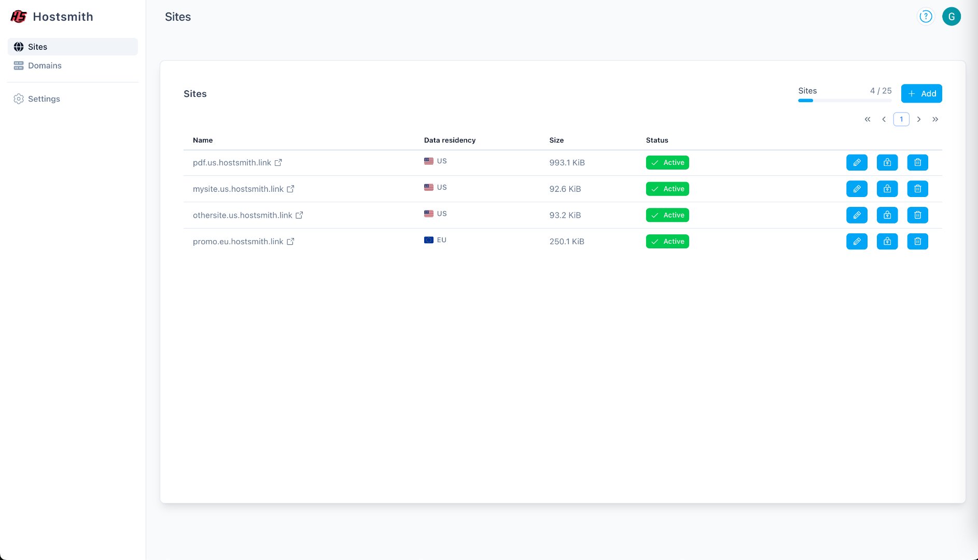Add a new site
978x560 pixels.
coord(921,93)
